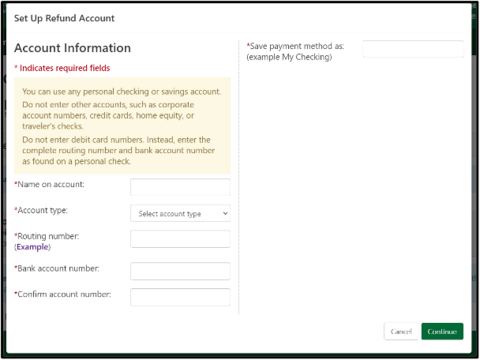Click the Confirm account number field

click(x=180, y=297)
